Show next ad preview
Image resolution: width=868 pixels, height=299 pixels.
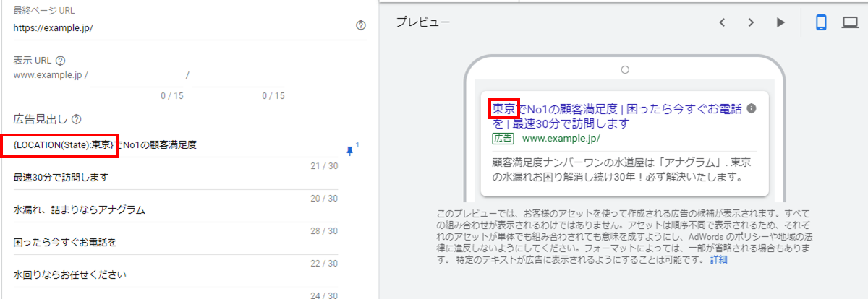coord(751,22)
